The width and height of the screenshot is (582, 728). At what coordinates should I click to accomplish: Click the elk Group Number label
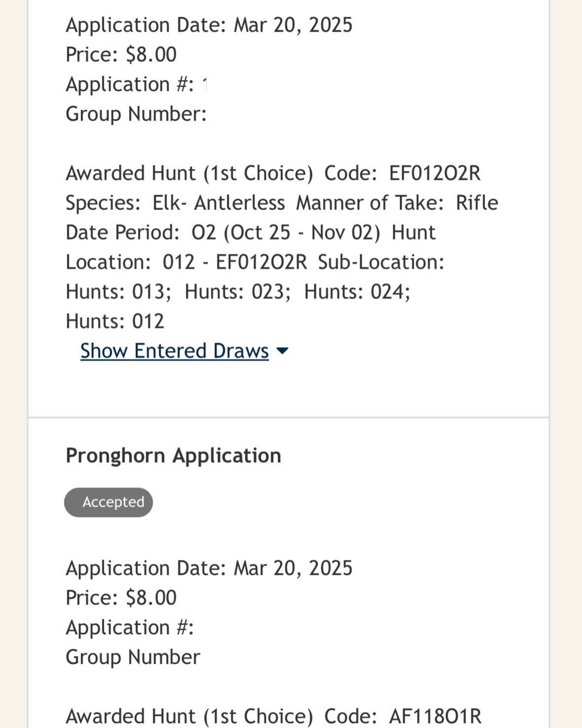136,114
